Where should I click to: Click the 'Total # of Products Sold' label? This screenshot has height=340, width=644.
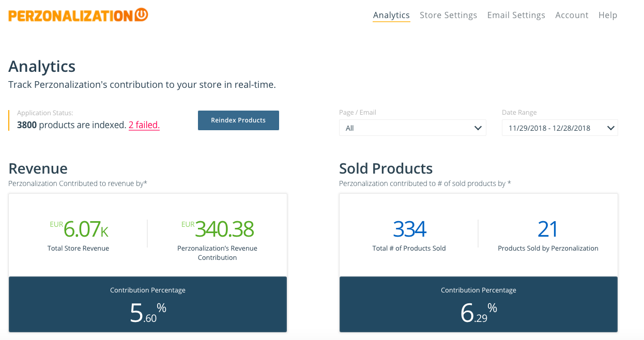(409, 249)
